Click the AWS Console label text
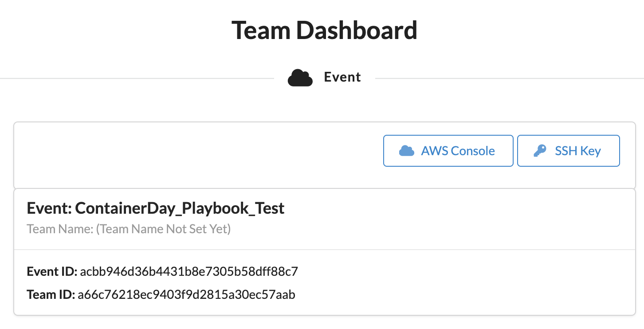Image resolution: width=644 pixels, height=329 pixels. (x=458, y=151)
